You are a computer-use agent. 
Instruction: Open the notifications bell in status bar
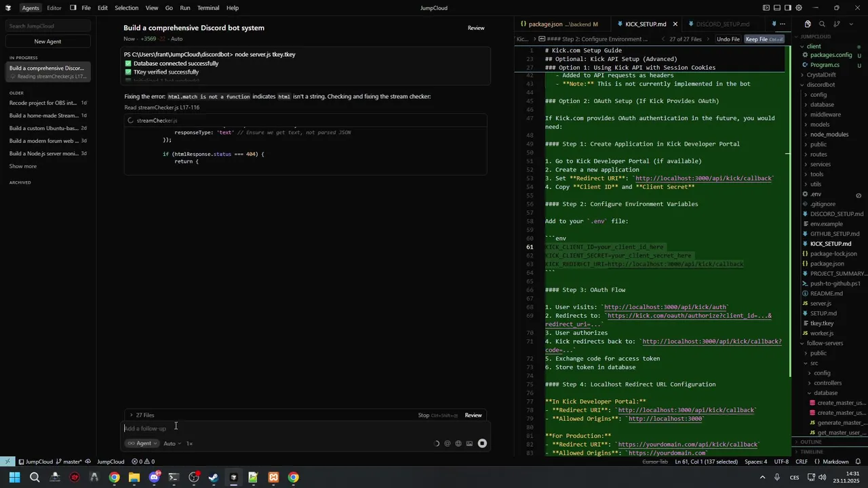858,462
